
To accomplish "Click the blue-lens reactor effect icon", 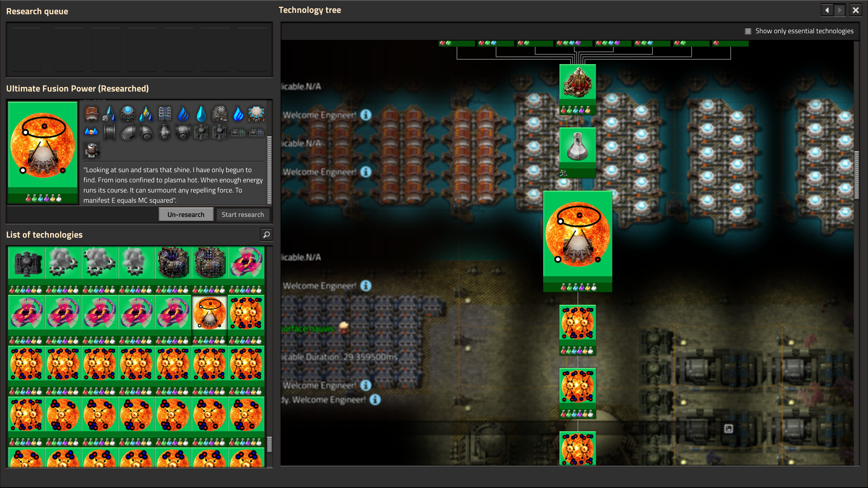I will (x=128, y=114).
